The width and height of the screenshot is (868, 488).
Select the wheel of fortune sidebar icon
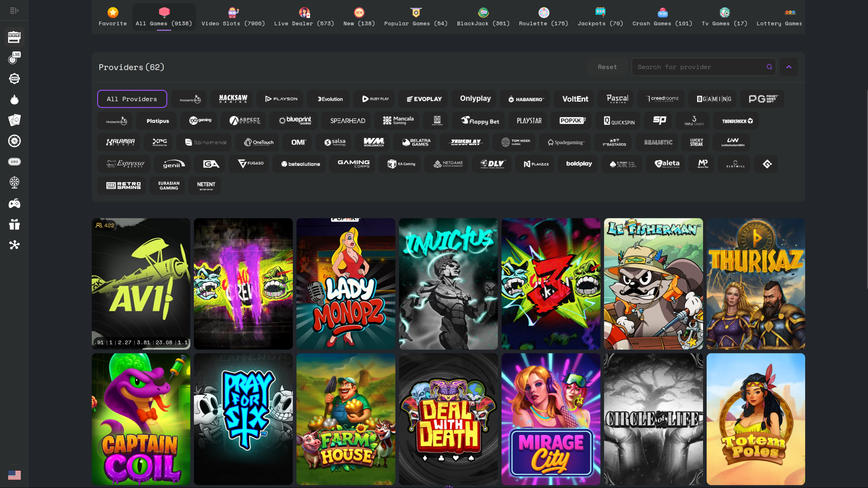14,183
